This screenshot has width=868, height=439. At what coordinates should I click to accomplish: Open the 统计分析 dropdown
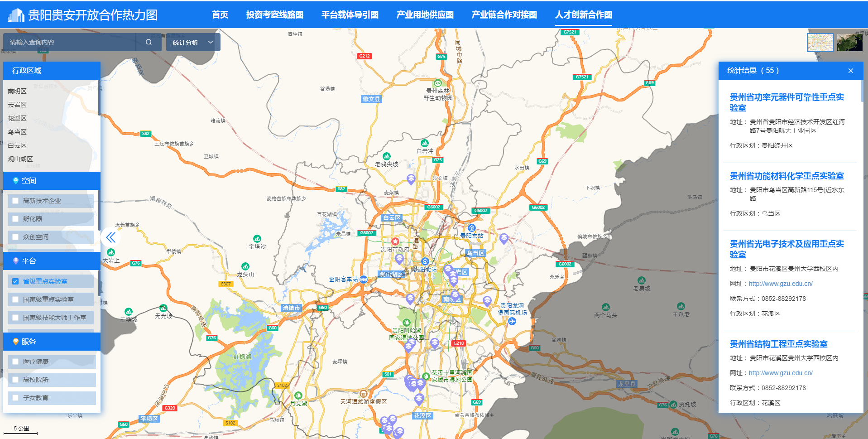coord(193,42)
